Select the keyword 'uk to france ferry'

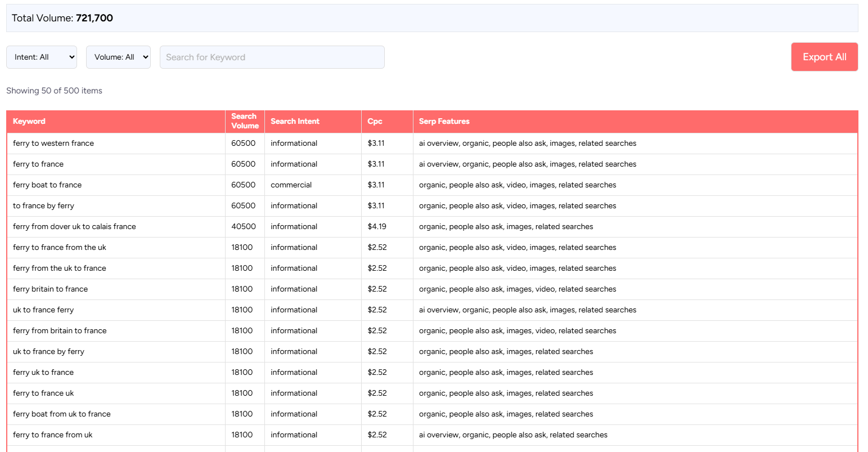tap(42, 310)
